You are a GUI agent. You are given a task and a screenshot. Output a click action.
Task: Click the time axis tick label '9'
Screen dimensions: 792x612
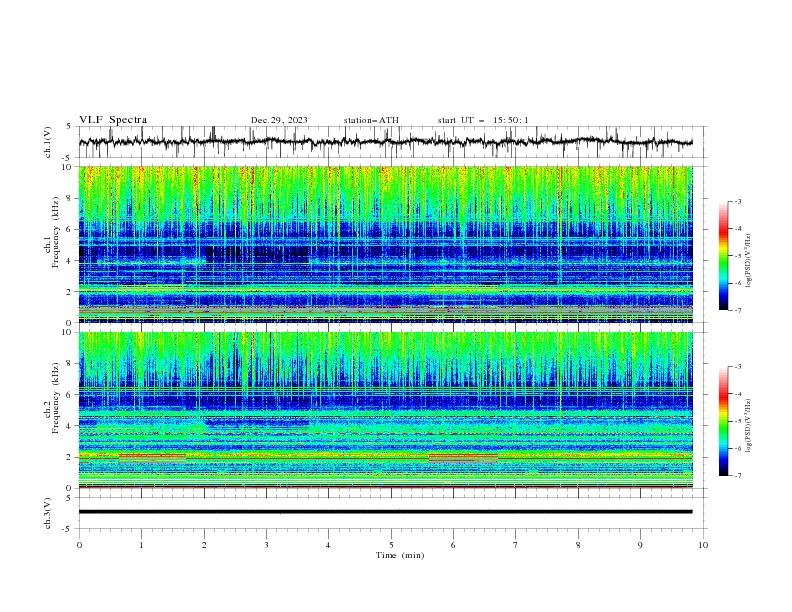click(640, 545)
